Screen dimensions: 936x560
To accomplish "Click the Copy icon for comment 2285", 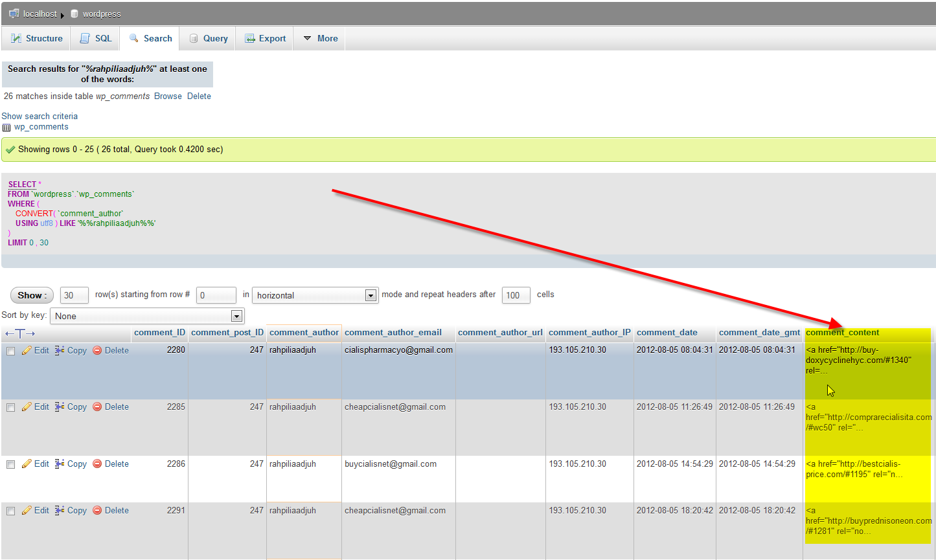I will coord(60,407).
